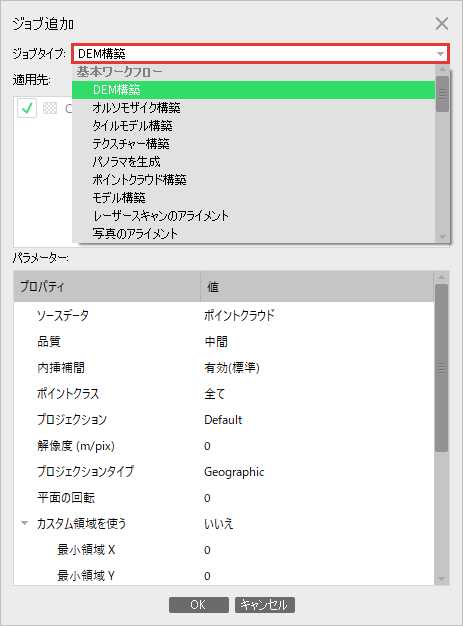
Task: Click the 最小領域 X value 0
Action: click(207, 550)
